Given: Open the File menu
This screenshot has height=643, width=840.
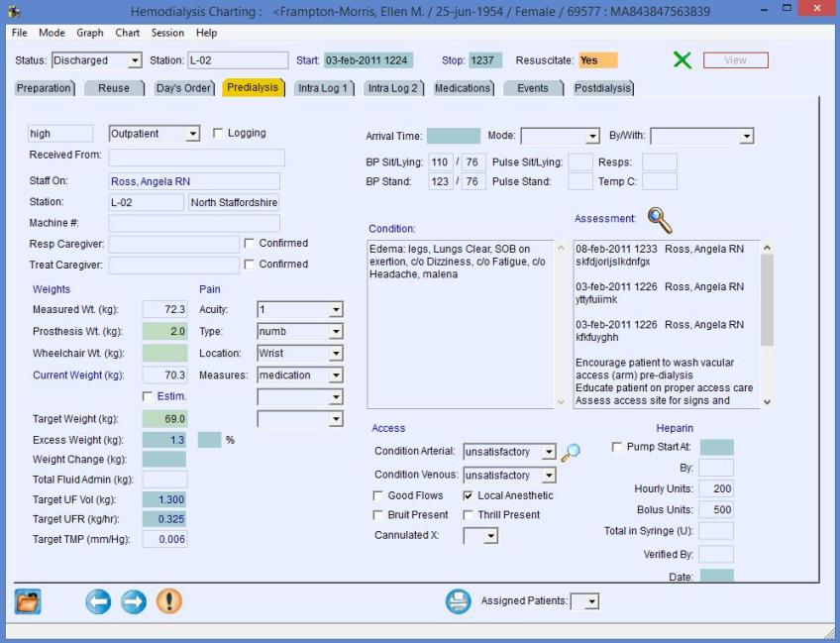Looking at the screenshot, I should [19, 33].
